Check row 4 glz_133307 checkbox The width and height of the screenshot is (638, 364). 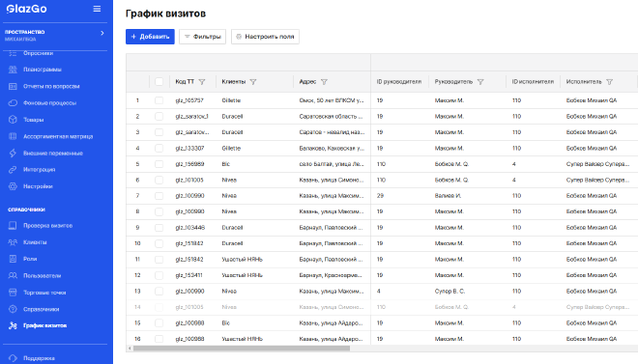click(x=159, y=149)
